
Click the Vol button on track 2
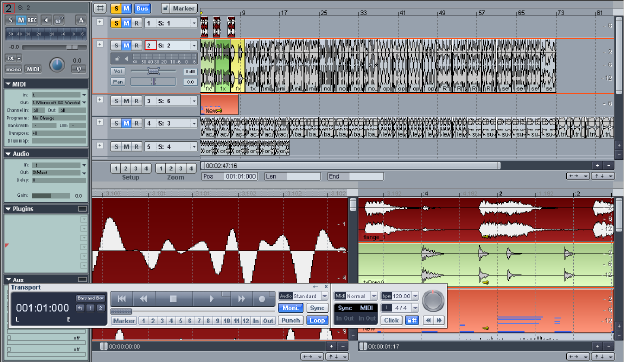click(x=118, y=71)
